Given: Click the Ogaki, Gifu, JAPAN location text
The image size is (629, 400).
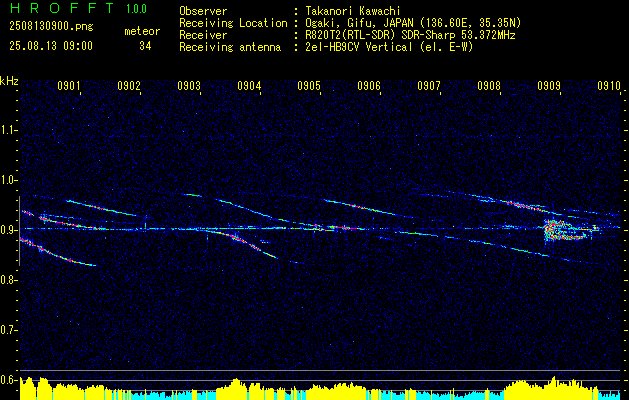Looking at the screenshot, I should click(x=412, y=23).
